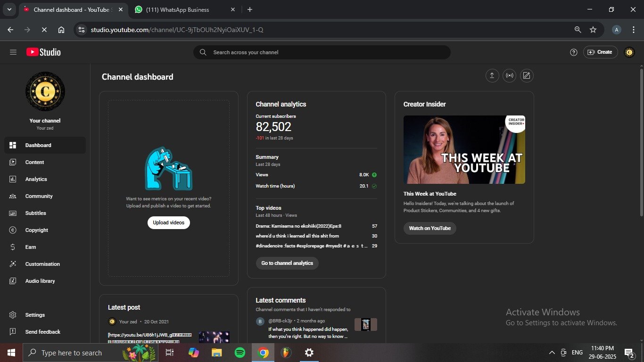Click the zoom magnifier in address bar
This screenshot has height=362, width=644.
[x=578, y=30]
